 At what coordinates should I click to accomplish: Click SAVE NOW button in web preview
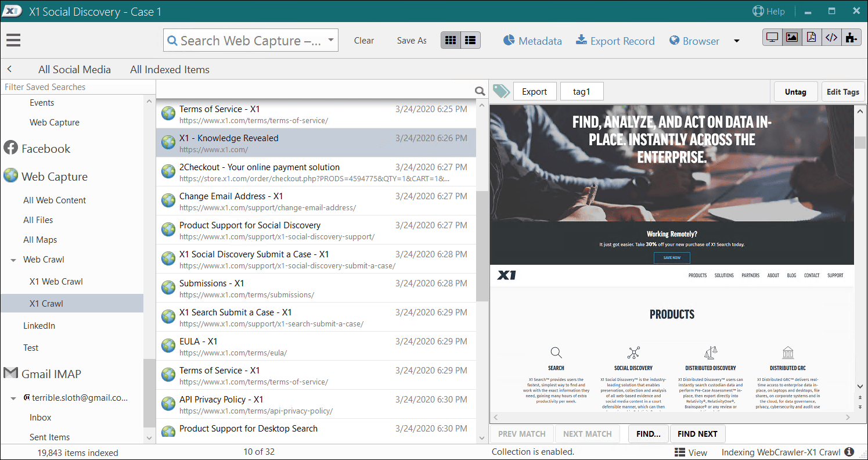[x=672, y=258]
